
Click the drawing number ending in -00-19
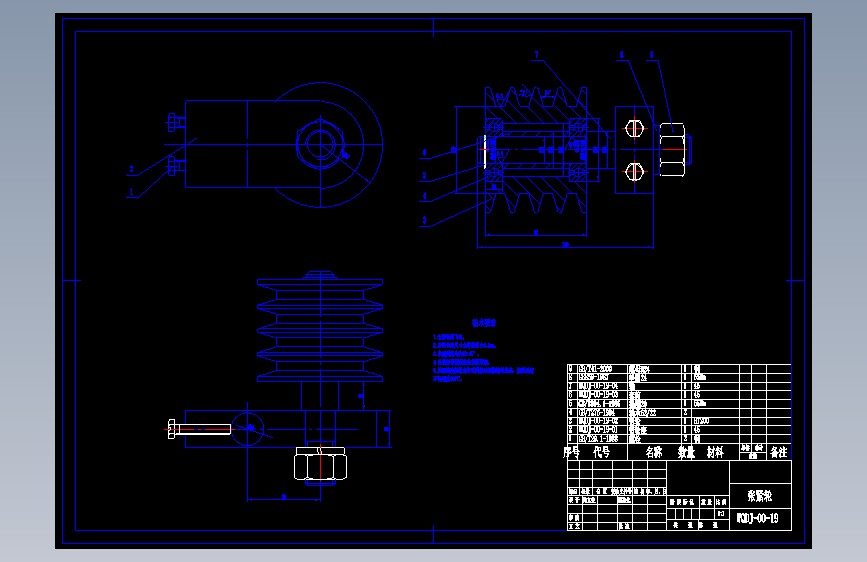[758, 518]
